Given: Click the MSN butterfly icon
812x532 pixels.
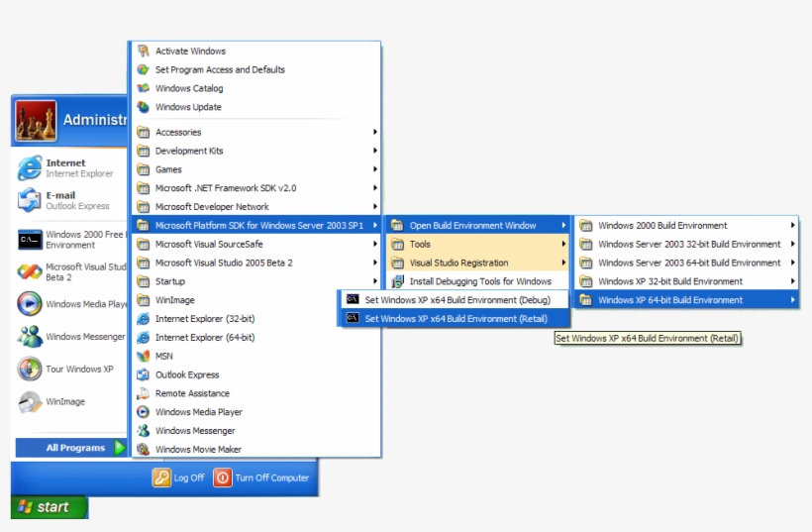Looking at the screenshot, I should pyautogui.click(x=144, y=356).
